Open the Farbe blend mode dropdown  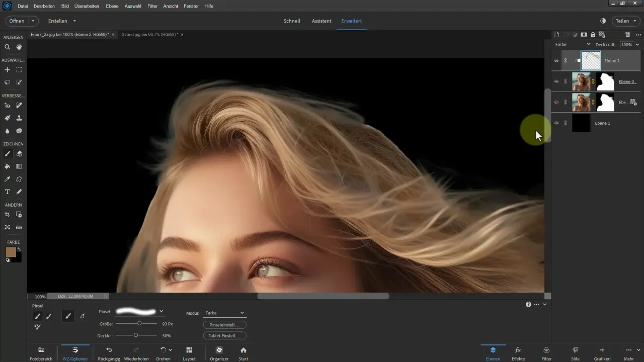(x=588, y=44)
